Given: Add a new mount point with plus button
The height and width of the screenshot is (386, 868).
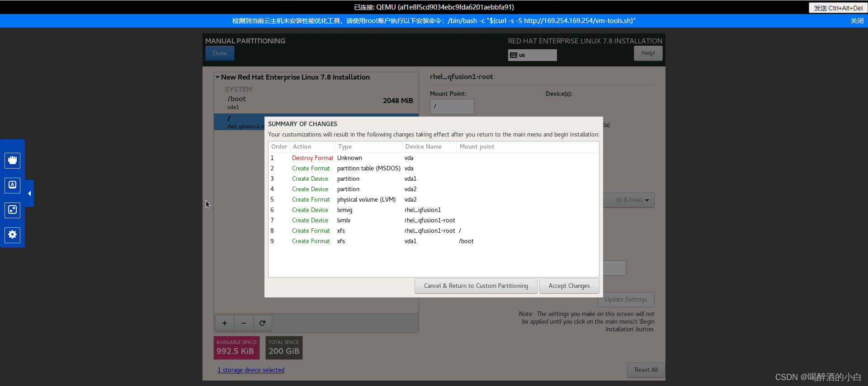Looking at the screenshot, I should (x=225, y=323).
